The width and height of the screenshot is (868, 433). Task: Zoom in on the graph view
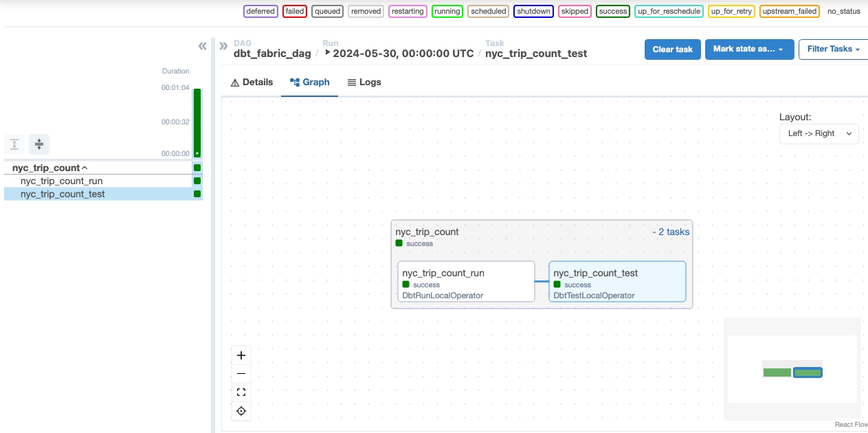point(241,355)
